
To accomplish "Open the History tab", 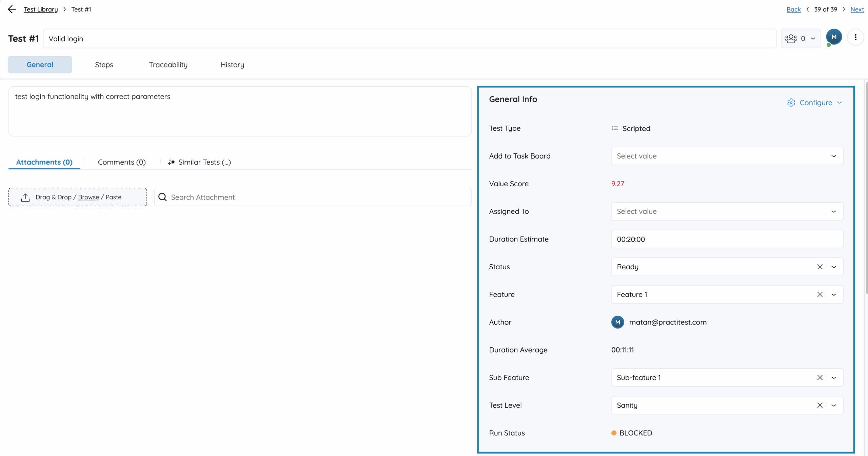I will tap(232, 65).
